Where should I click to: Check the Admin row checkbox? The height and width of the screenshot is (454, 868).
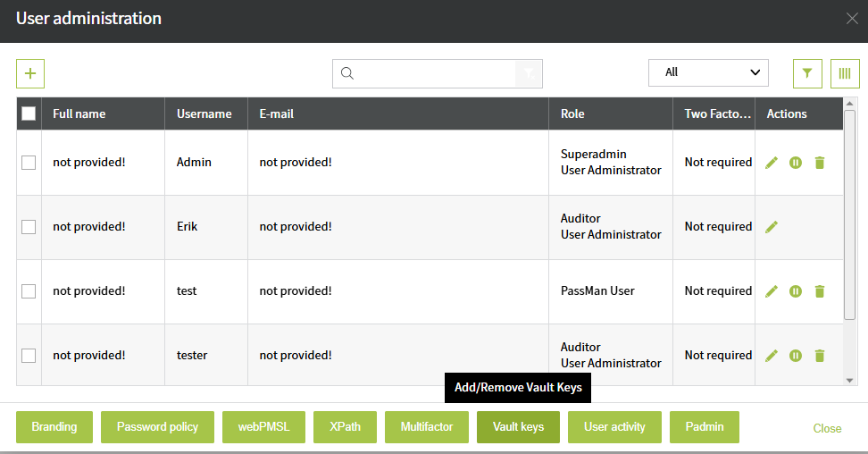pyautogui.click(x=29, y=163)
